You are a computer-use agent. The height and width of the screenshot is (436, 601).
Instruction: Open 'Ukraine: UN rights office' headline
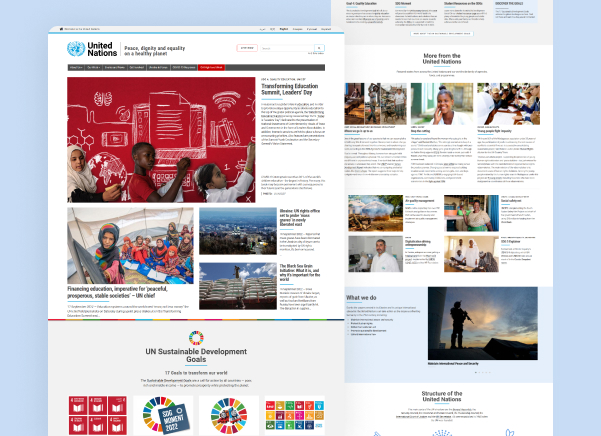(299, 218)
